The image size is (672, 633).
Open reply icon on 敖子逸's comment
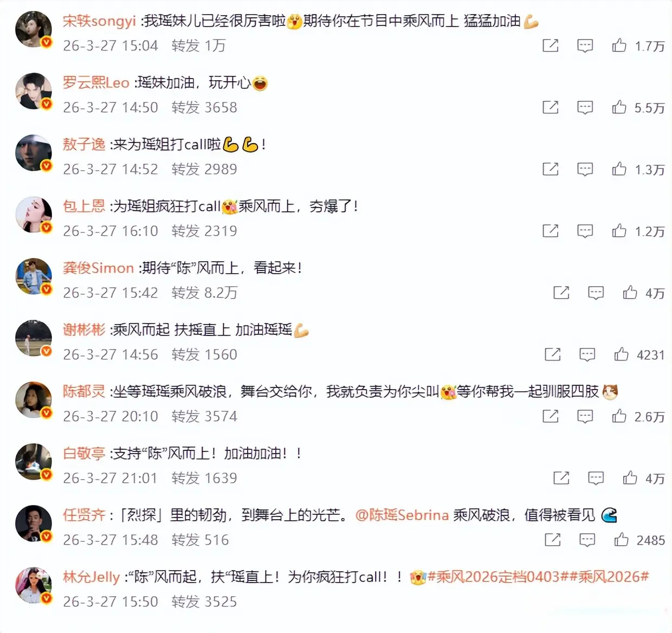[585, 169]
